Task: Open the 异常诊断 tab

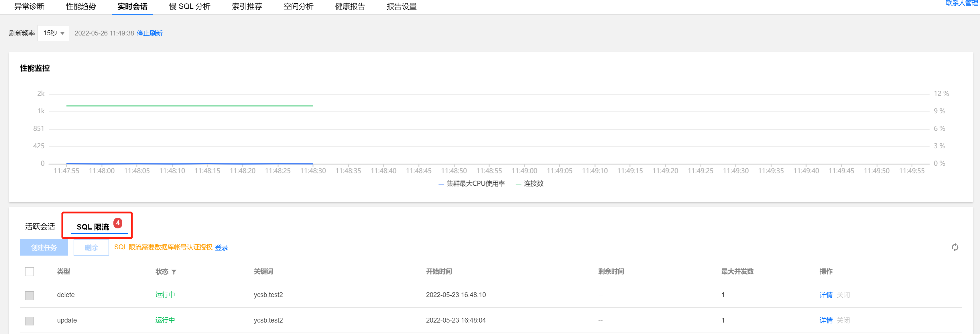Action: (x=29, y=7)
